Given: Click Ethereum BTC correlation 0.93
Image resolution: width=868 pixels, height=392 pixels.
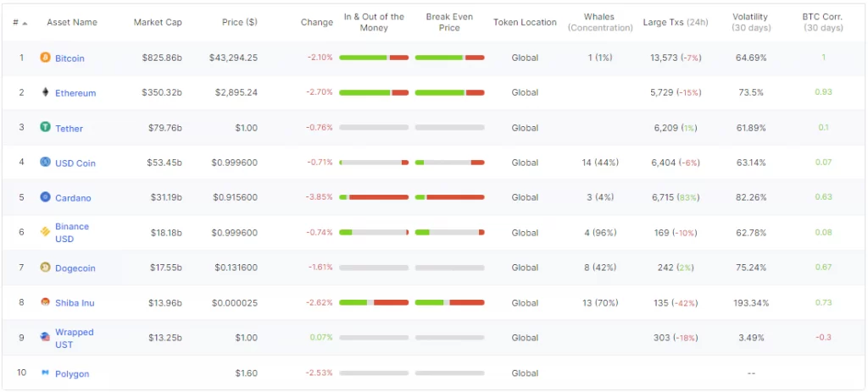Looking at the screenshot, I should [x=823, y=92].
